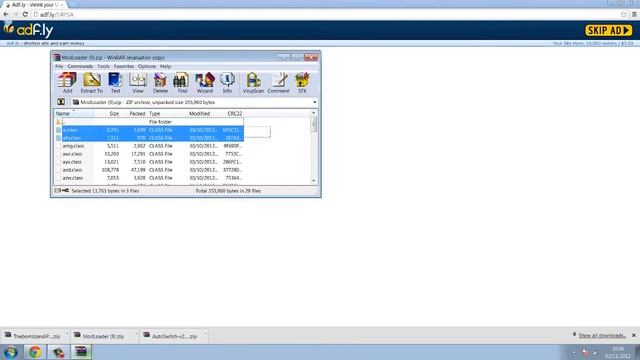The width and height of the screenshot is (640, 360).
Task: Click the Extract To toolbar icon
Action: pyautogui.click(x=92, y=83)
